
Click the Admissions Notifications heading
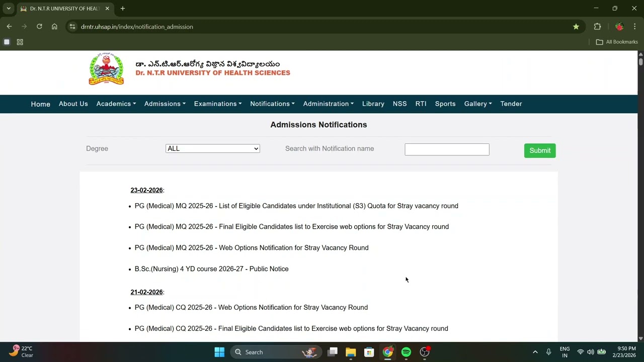tap(318, 125)
